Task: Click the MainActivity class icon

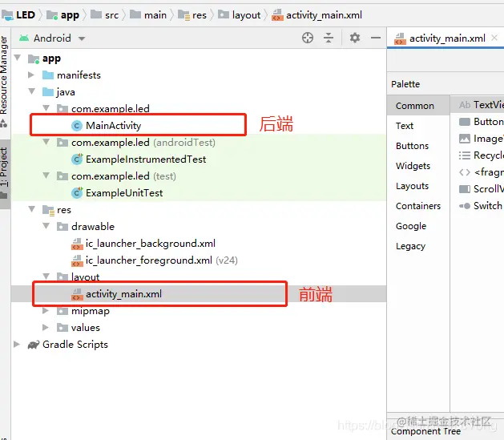Action: [76, 126]
